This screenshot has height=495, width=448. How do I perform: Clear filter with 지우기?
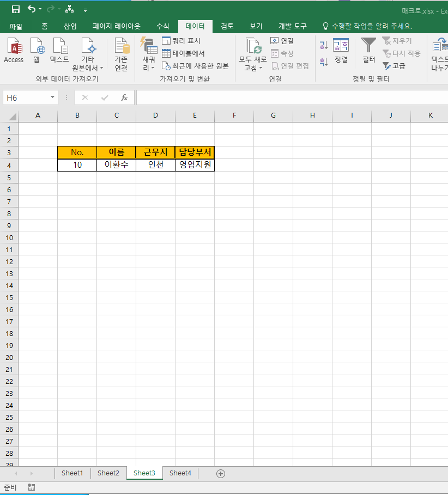(397, 41)
